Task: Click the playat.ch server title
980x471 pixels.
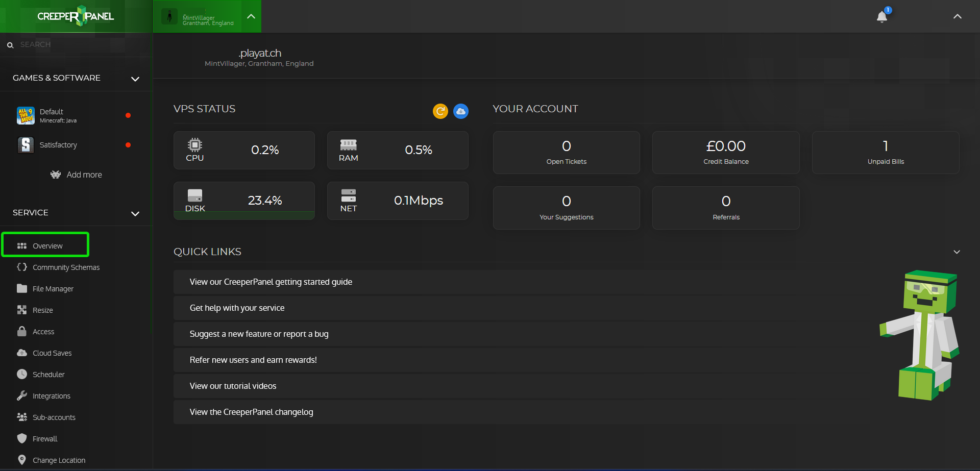Action: coord(260,53)
